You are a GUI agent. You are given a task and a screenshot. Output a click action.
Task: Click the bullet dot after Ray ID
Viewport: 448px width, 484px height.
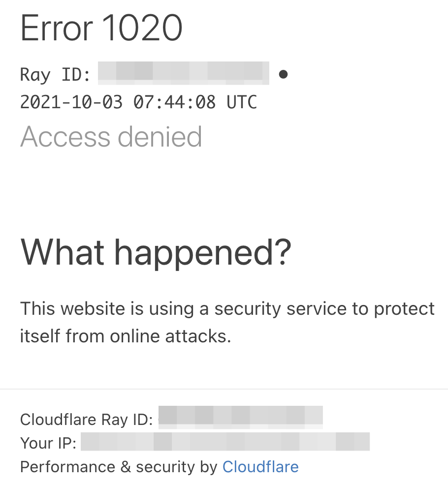283,74
